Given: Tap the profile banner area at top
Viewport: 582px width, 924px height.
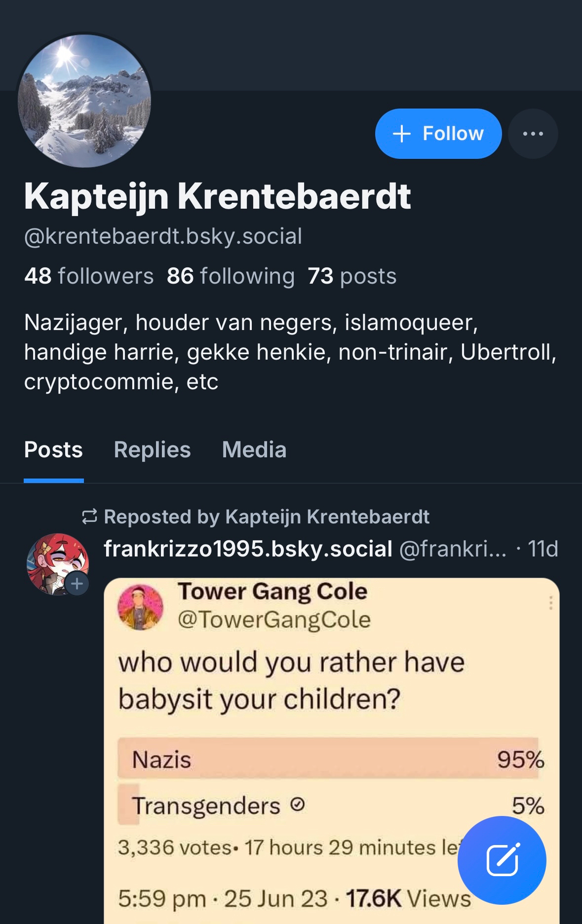Looking at the screenshot, I should click(346, 44).
